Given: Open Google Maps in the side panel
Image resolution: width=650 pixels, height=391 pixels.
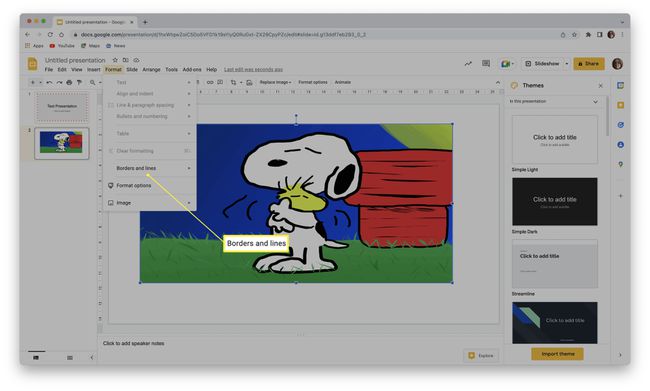Looking at the screenshot, I should pos(621,164).
